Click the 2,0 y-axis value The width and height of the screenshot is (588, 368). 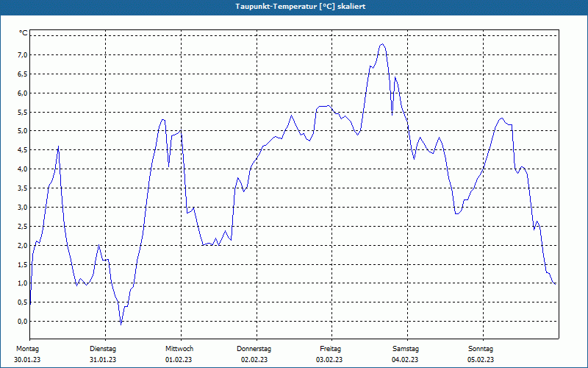(x=22, y=245)
